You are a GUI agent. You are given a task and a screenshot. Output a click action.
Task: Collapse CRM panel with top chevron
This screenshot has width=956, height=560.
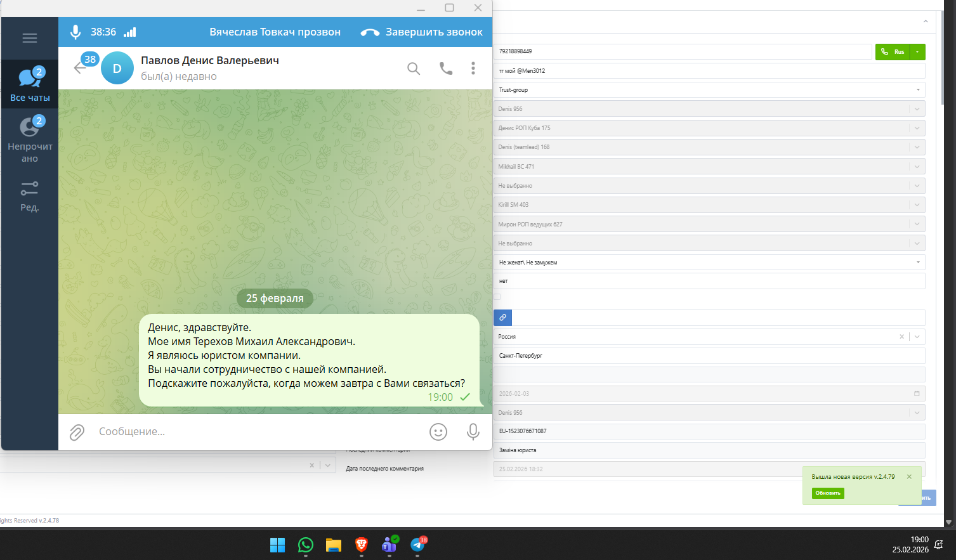pyautogui.click(x=926, y=22)
